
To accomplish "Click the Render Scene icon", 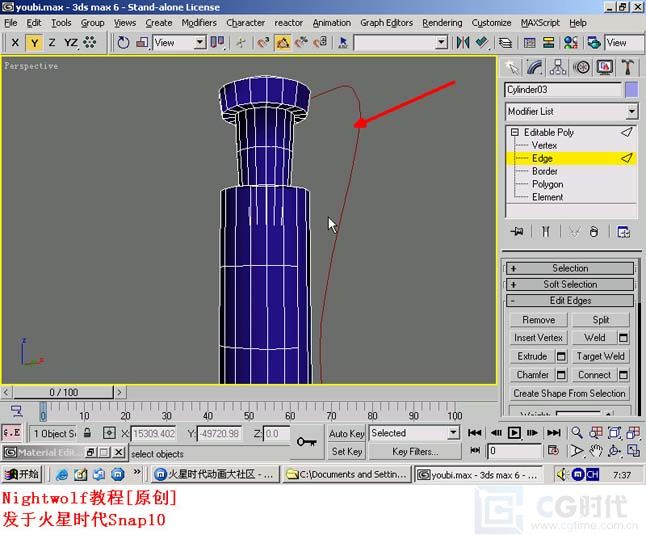I will (593, 42).
